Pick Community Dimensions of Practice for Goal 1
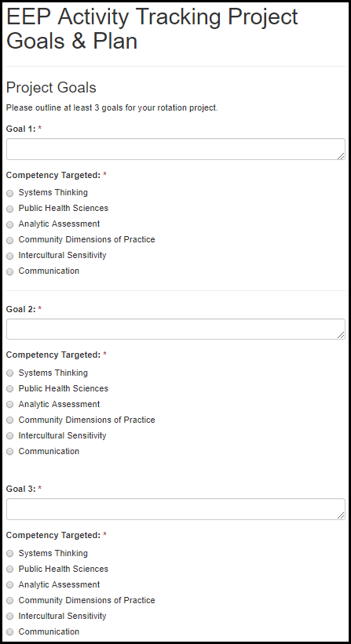 [10, 240]
